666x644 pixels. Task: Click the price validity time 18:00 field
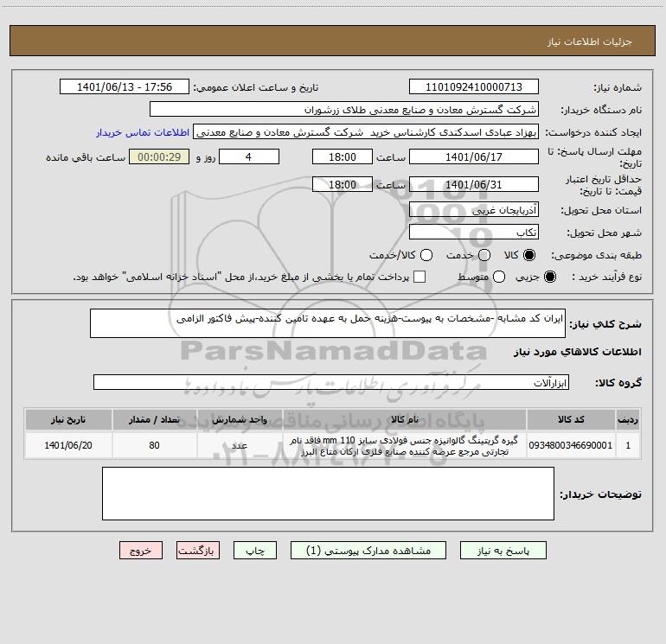pos(343,185)
